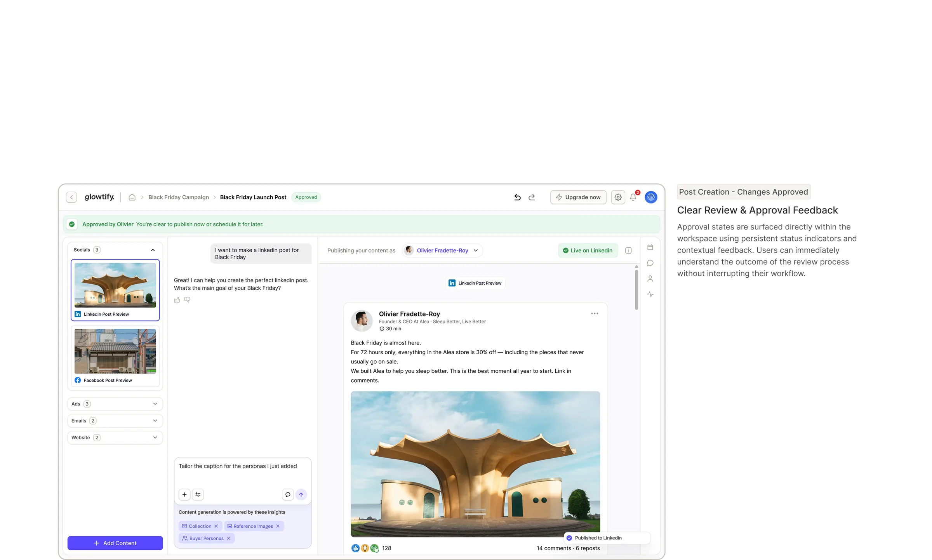
Task: Select the Facebook Post Preview thumbnail
Action: point(115,356)
